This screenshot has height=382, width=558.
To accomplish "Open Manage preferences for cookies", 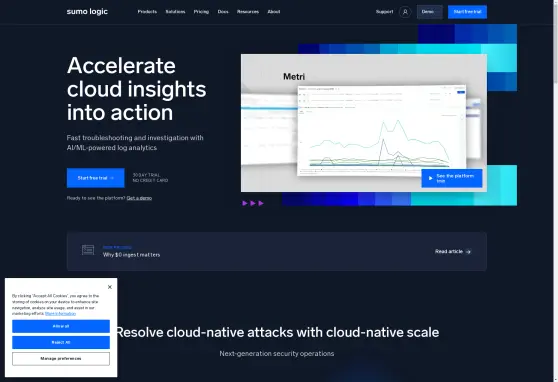I will (x=61, y=359).
